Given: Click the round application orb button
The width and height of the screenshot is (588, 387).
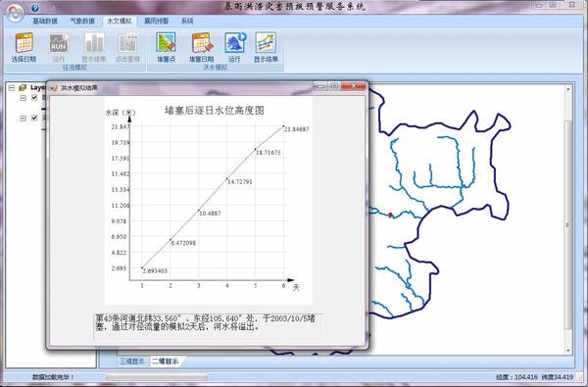Looking at the screenshot, I should coord(15,13).
